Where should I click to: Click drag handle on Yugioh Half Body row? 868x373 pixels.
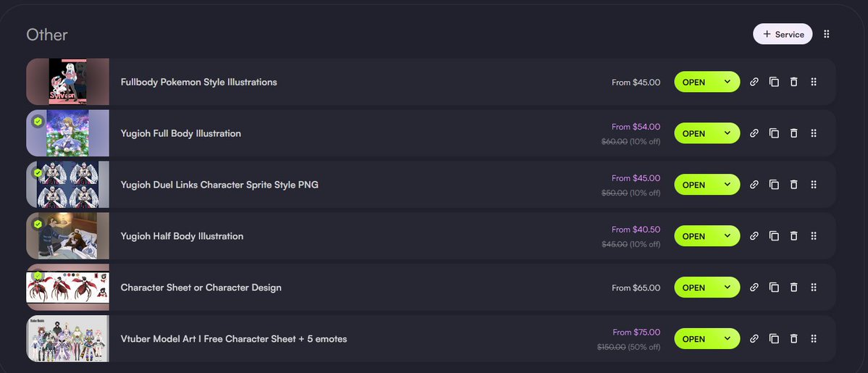tap(814, 236)
